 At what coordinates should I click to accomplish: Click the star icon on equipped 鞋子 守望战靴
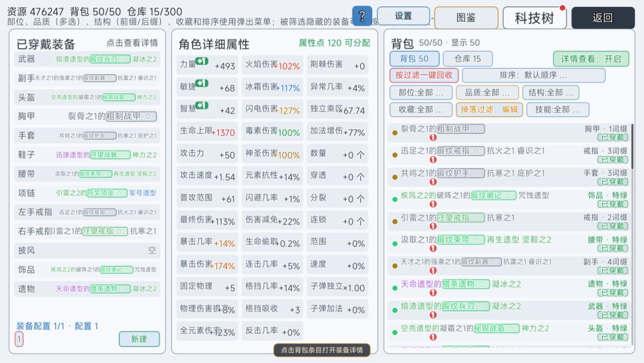(122, 155)
